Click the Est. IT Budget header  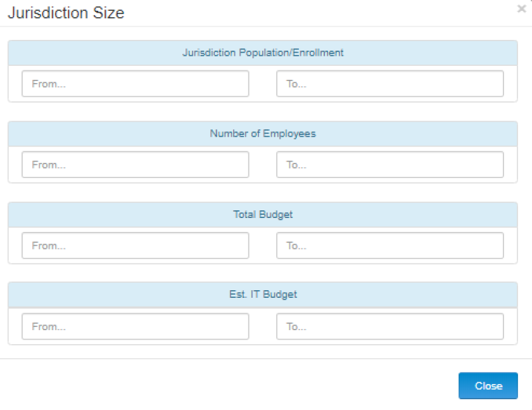263,294
